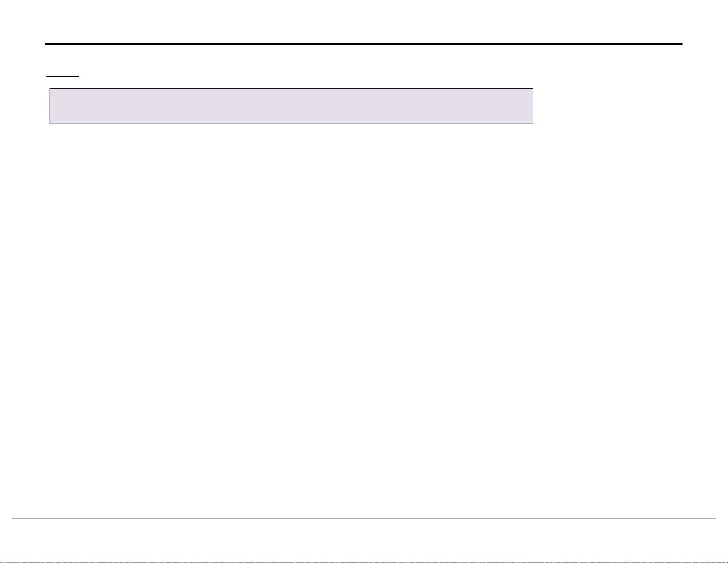Image resolution: width=728 pixels, height=563 pixels.
Task: Click the short underlined heading above the box
Action: coord(62,75)
